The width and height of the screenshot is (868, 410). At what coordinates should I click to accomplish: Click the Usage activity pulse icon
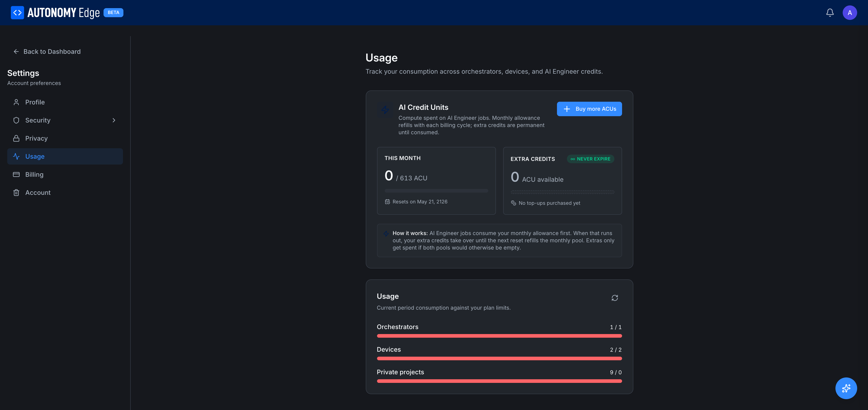coord(16,156)
